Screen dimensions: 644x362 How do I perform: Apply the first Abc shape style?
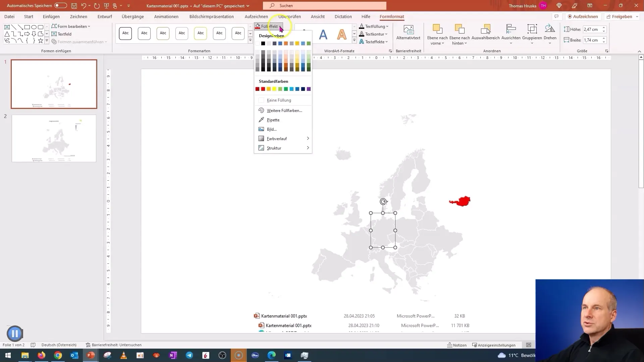125,33
